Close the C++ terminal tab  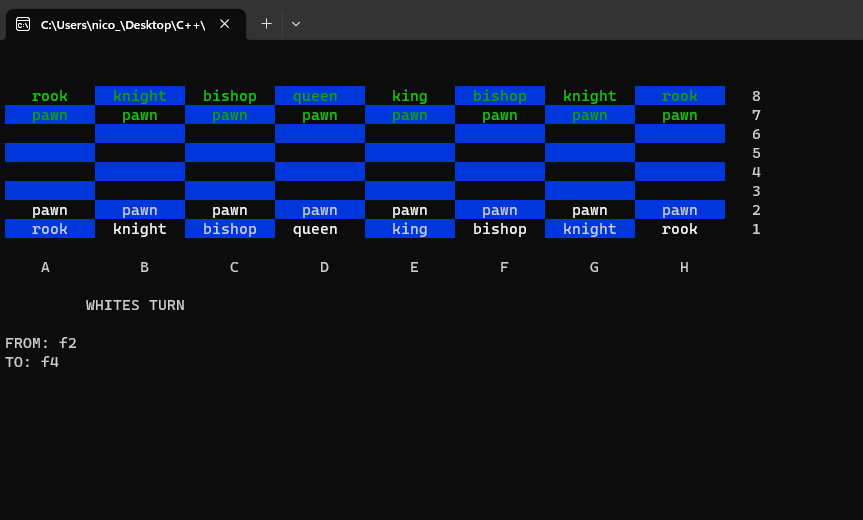225,24
